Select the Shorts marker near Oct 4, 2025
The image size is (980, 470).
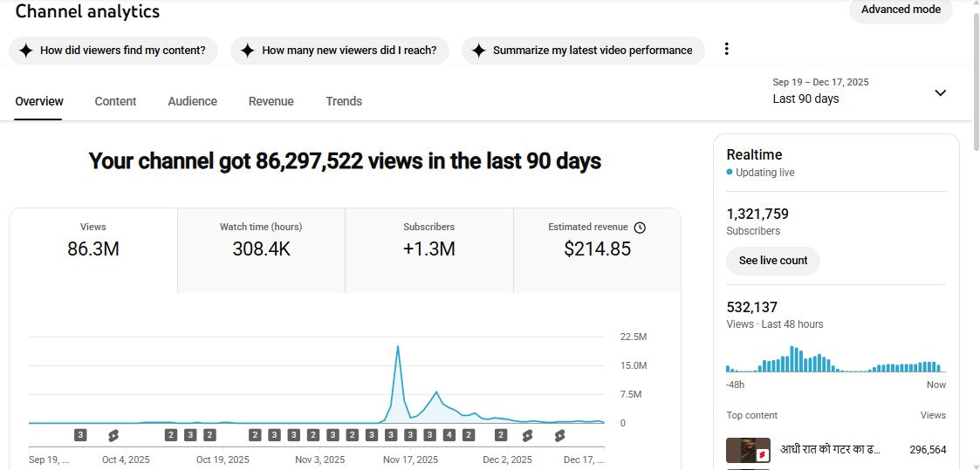click(x=113, y=434)
